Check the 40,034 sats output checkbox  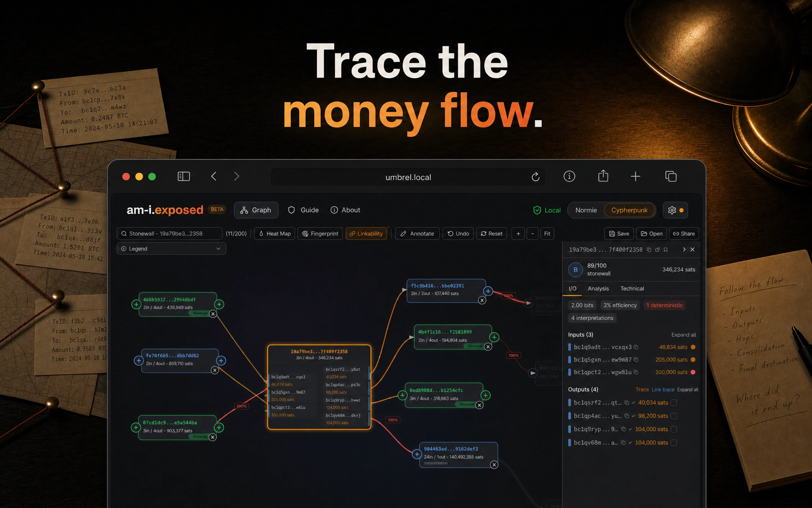[x=674, y=403]
